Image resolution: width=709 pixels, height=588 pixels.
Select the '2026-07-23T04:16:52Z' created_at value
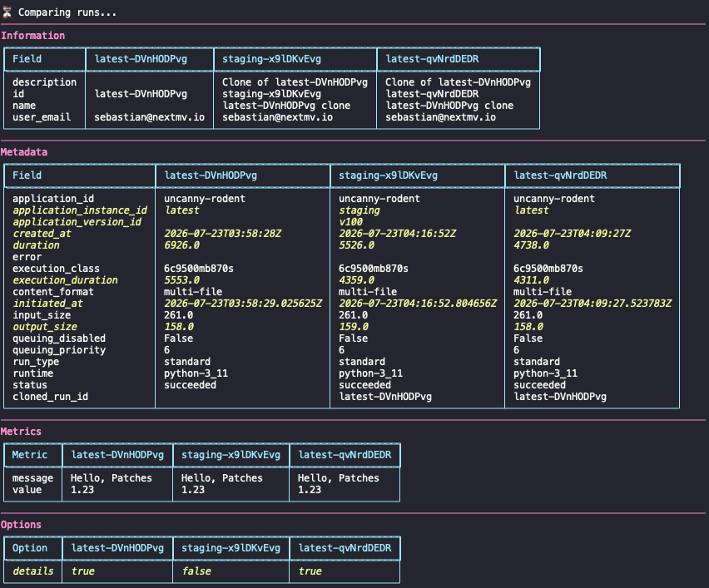coord(398,234)
